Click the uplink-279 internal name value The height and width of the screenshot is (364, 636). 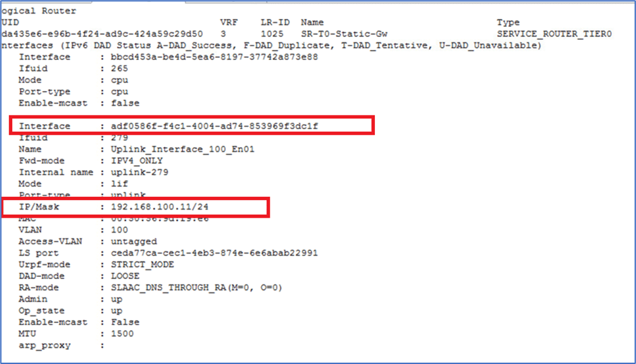point(140,173)
